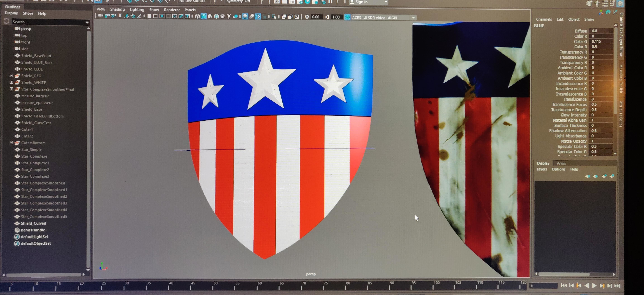Select the persp camera in Outliner
This screenshot has width=644, height=295.
coord(26,29)
